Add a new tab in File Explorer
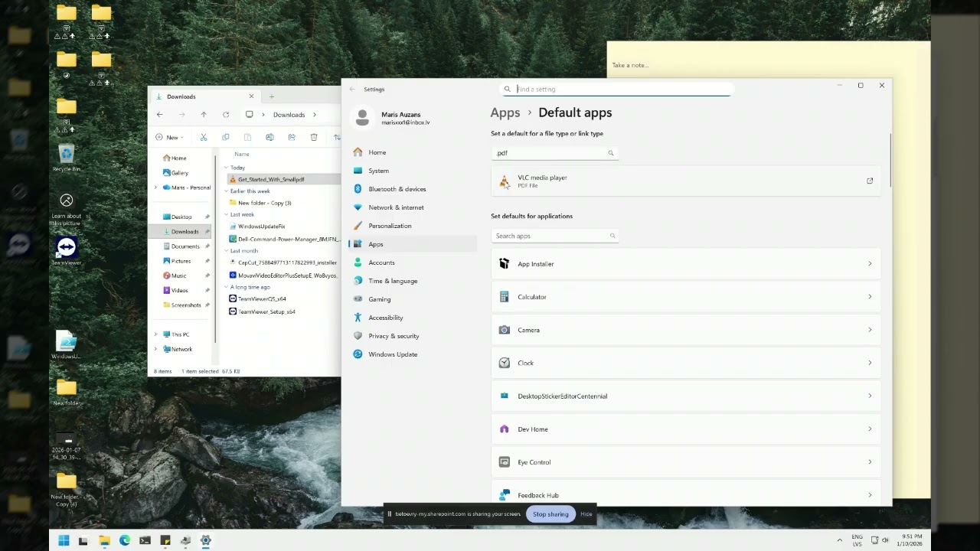980x551 pixels. point(271,96)
